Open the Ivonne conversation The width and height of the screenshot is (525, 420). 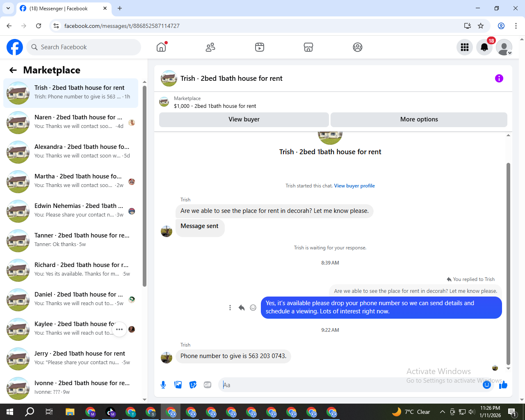71,388
